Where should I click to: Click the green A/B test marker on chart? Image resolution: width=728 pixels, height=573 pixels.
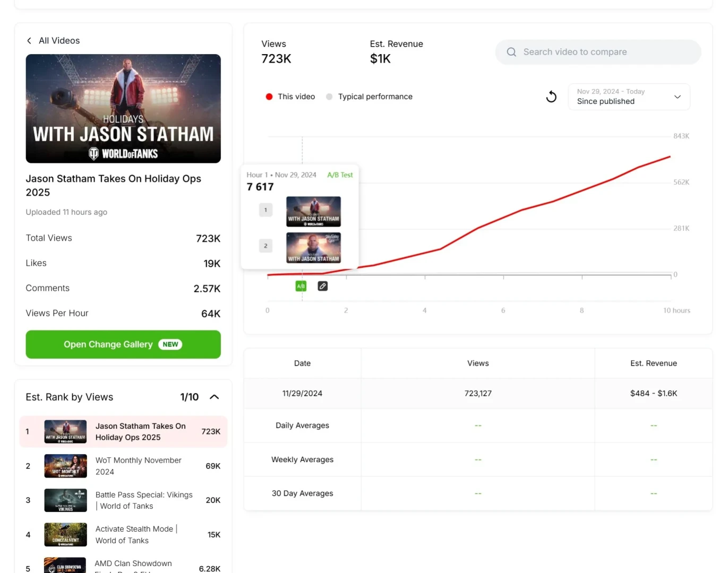301,286
